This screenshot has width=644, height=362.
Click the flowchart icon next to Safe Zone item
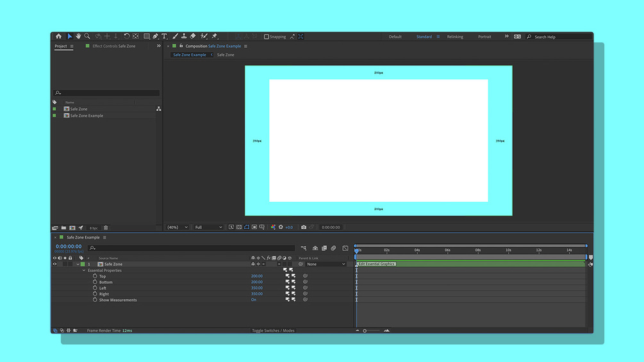[x=158, y=109]
